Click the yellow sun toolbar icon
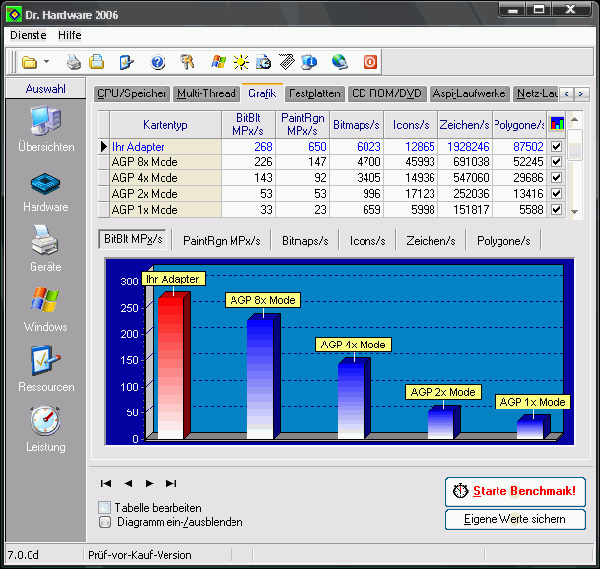 point(241,62)
